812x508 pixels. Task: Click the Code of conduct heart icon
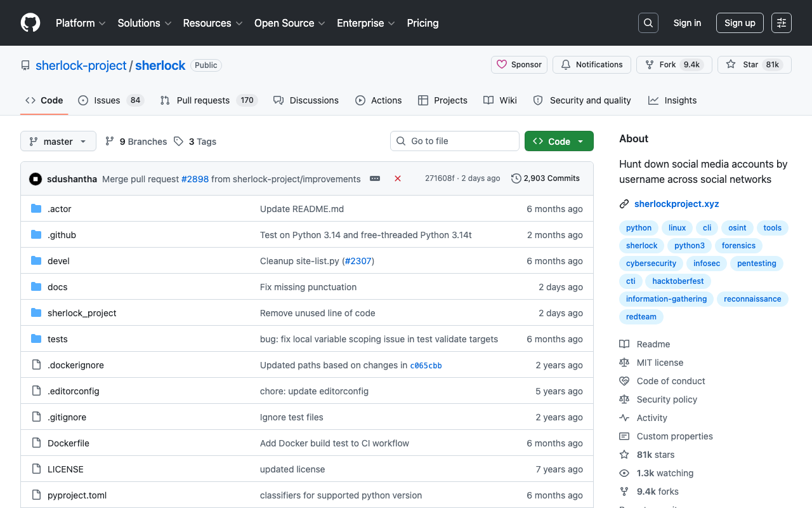(x=624, y=381)
